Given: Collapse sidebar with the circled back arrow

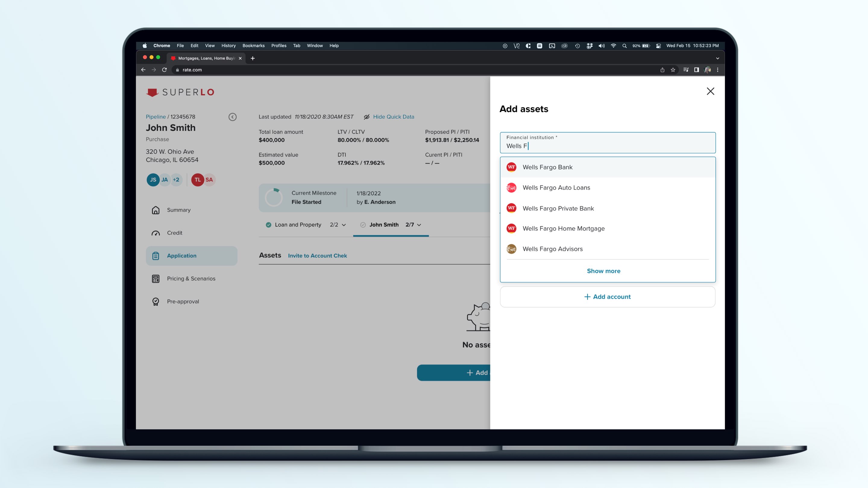Looking at the screenshot, I should [232, 117].
